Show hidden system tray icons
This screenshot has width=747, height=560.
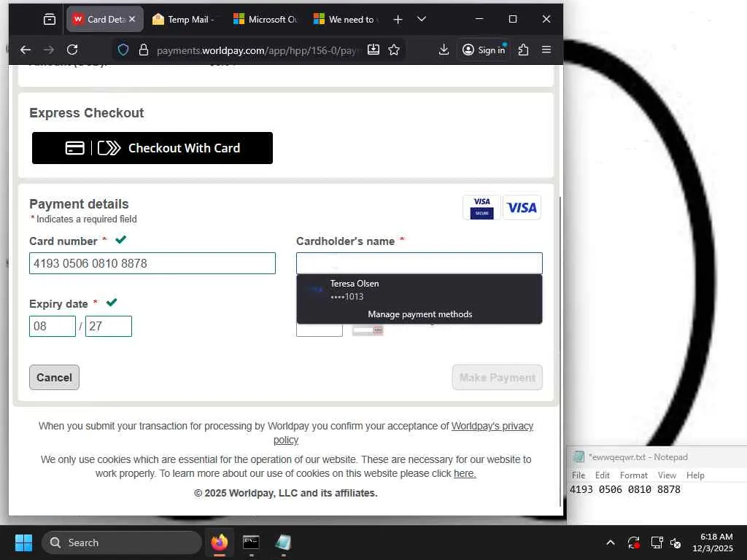pyautogui.click(x=611, y=542)
